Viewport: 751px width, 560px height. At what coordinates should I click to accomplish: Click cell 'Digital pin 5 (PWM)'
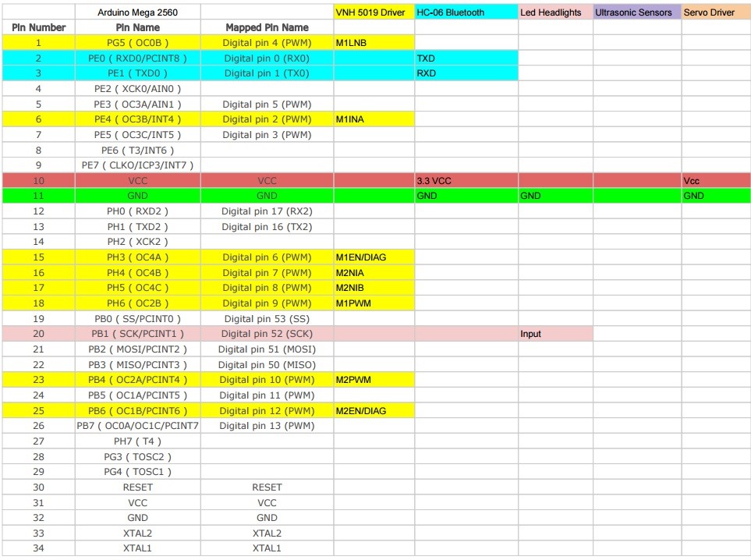tap(267, 104)
